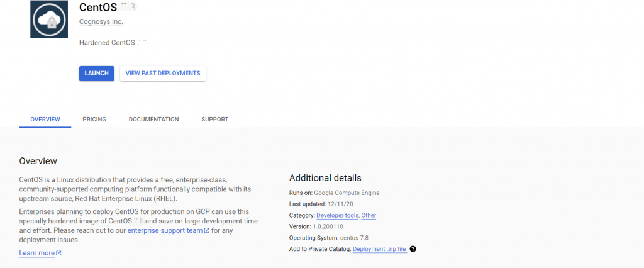Viewport: 644px width, 268px height.
Task: Click the Additional details heading
Action: tap(325, 178)
